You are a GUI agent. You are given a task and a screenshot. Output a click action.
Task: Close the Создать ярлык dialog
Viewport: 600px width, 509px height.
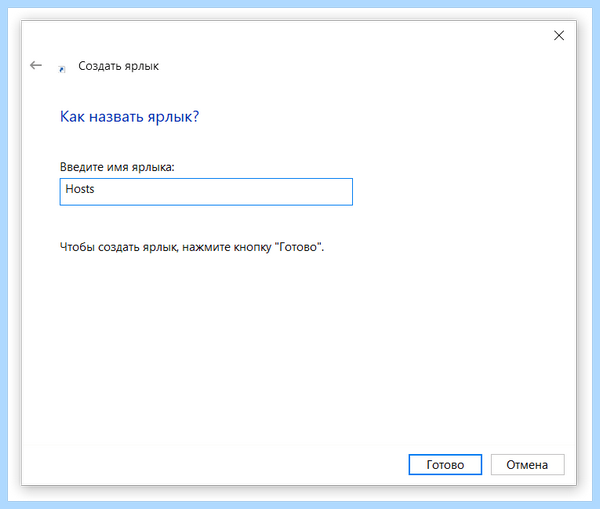[x=559, y=36]
